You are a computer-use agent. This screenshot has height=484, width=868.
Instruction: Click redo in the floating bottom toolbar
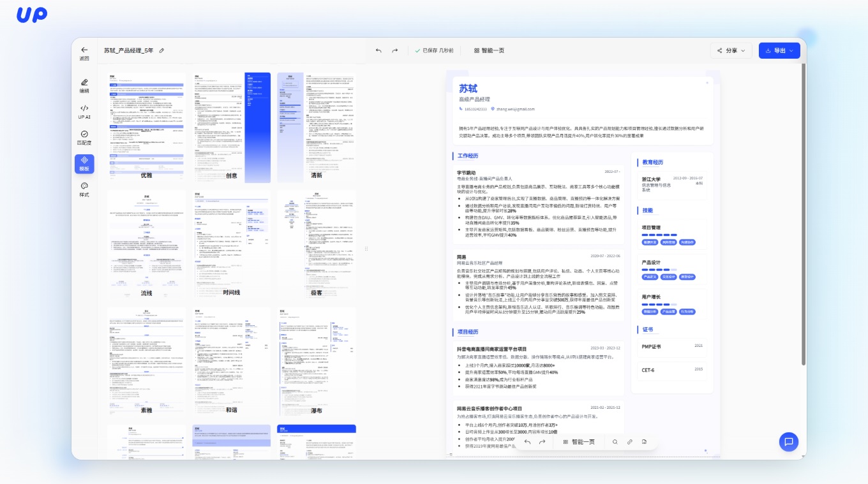[542, 441]
